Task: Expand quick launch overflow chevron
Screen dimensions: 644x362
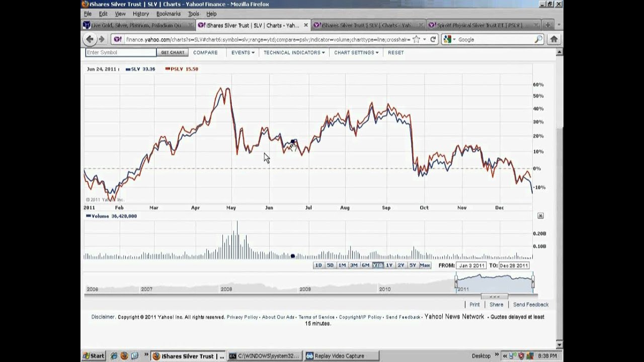Action: [x=146, y=355]
